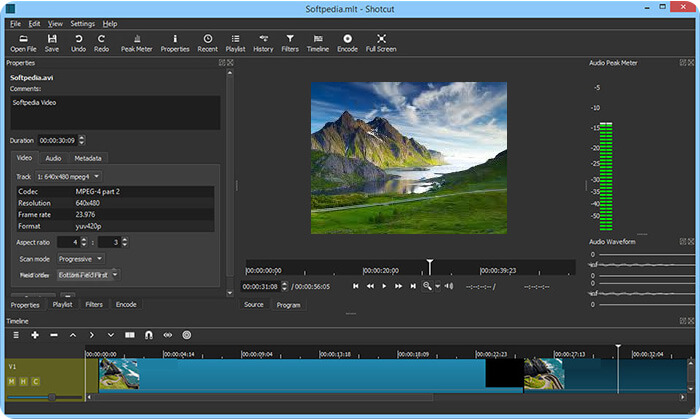The height and width of the screenshot is (419, 700).
Task: Click the volume speaker icon
Action: [449, 286]
